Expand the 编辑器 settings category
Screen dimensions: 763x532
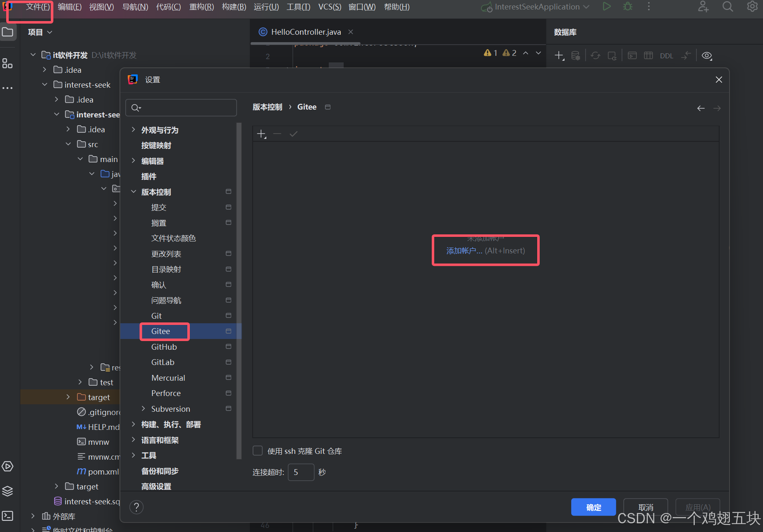[133, 161]
